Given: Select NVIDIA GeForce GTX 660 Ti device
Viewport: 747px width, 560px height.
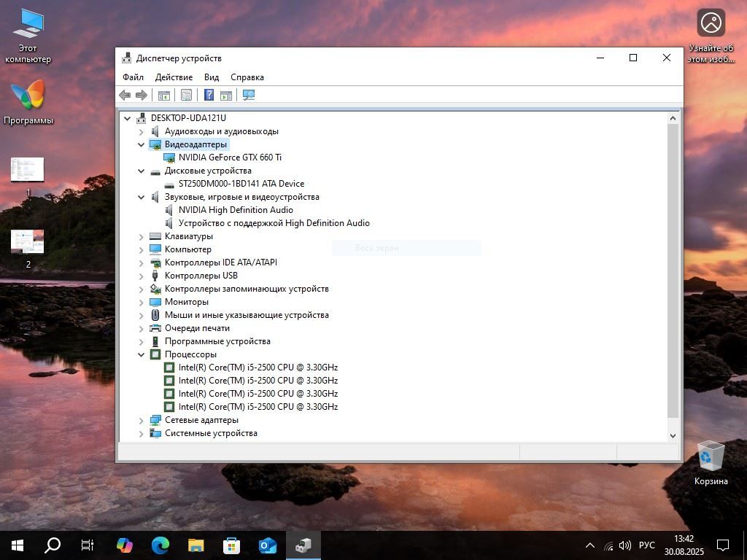Looking at the screenshot, I should click(x=230, y=157).
